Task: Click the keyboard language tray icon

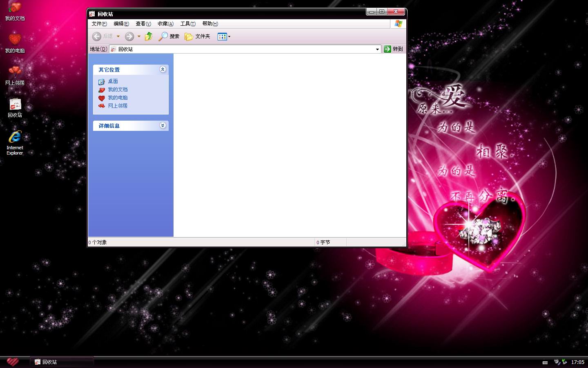Action: coord(545,362)
